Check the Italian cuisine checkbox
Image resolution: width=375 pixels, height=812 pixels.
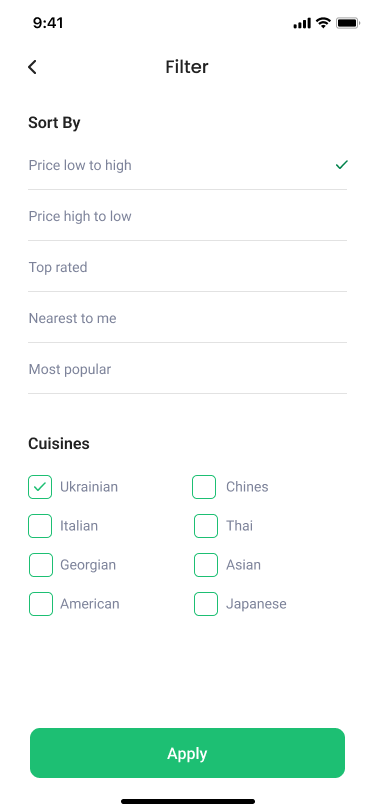click(40, 526)
